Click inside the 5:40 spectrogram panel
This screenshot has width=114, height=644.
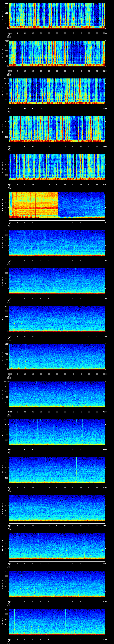(x=57, y=432)
